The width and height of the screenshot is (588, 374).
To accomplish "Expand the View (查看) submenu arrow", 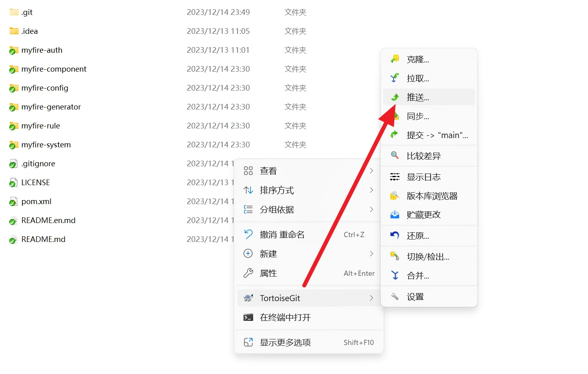I will click(x=371, y=171).
